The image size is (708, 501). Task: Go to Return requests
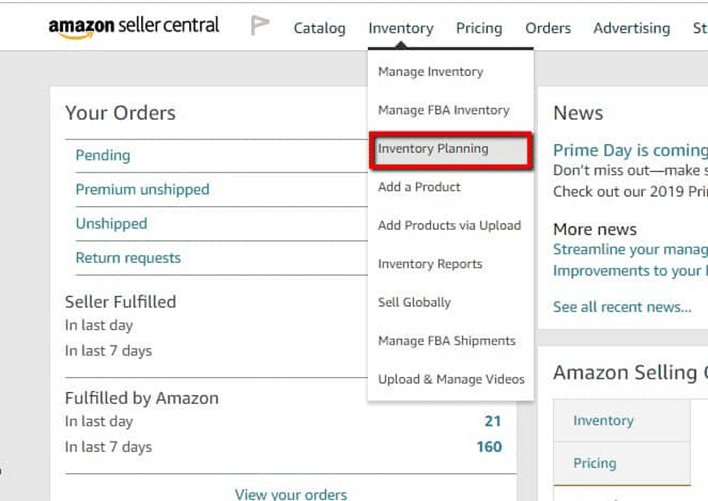click(128, 258)
